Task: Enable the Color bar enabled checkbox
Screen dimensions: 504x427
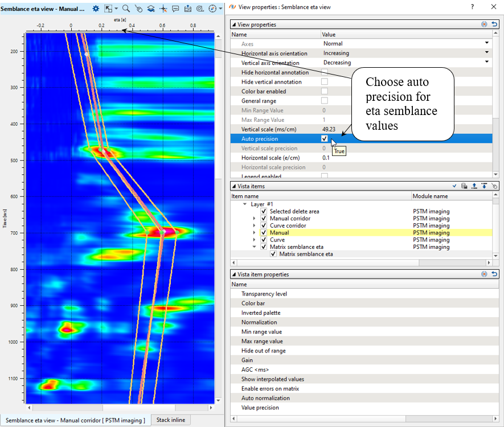Action: (x=325, y=91)
